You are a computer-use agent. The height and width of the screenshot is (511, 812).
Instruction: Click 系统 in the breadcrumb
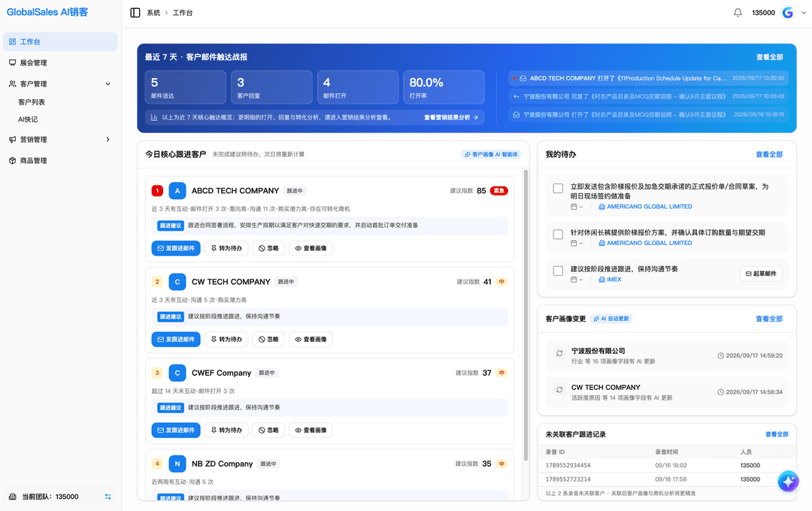(153, 13)
